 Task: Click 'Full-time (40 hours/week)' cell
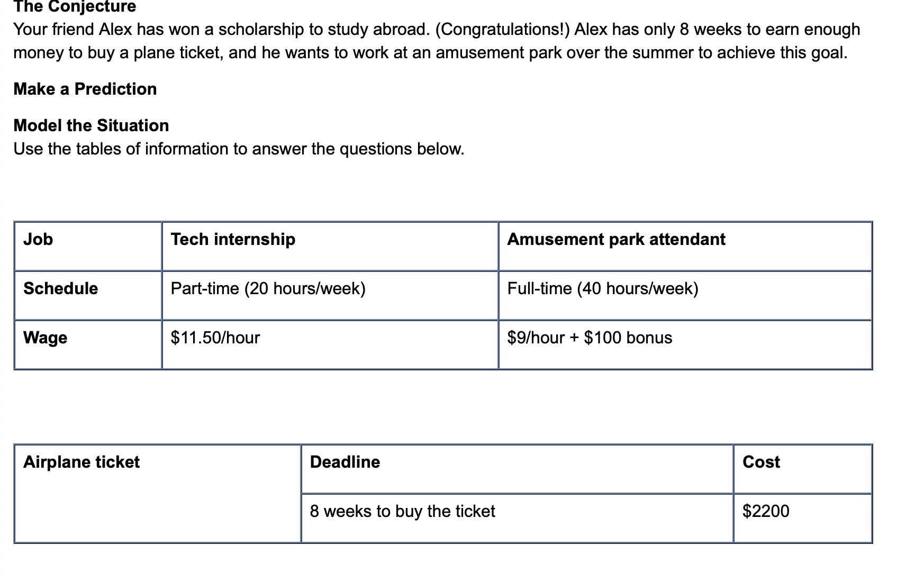685,295
